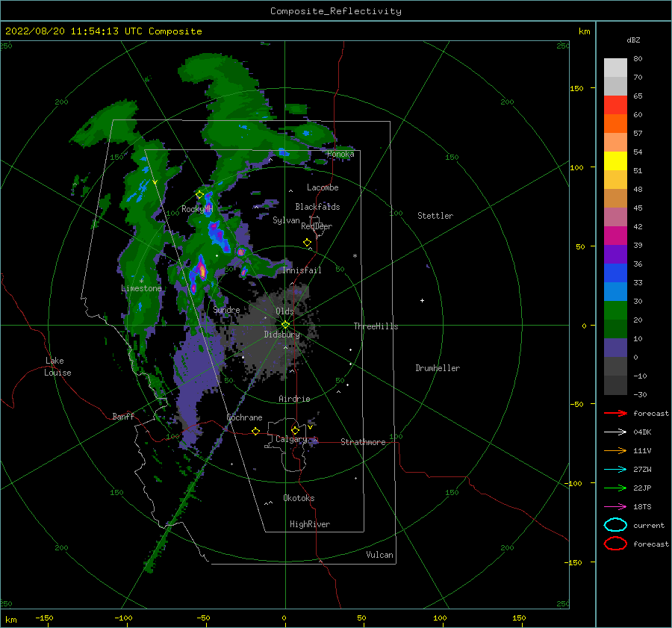
Task: Click the Ponoka town label
Action: (340, 155)
